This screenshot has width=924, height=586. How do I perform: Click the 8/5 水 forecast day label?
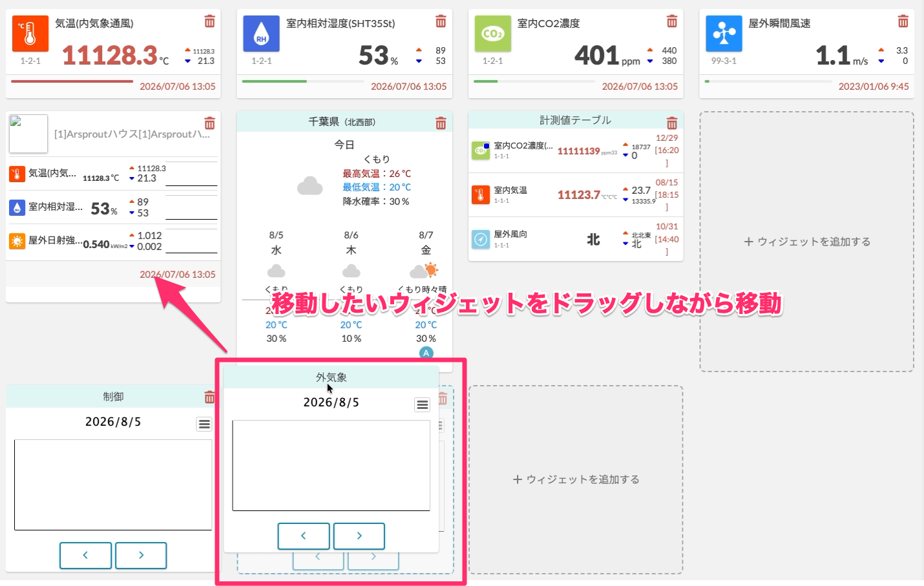(x=276, y=243)
